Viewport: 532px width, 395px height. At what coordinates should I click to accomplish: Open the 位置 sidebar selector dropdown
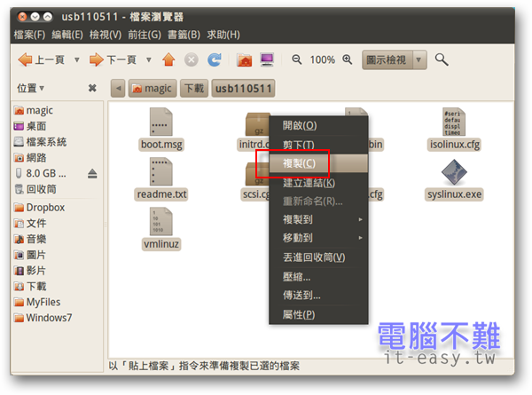point(31,89)
